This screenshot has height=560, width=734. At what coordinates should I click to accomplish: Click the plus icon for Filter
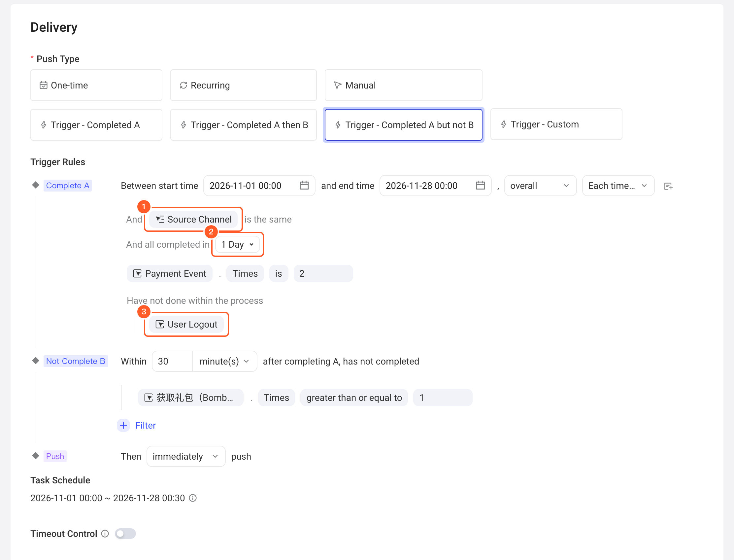[123, 425]
